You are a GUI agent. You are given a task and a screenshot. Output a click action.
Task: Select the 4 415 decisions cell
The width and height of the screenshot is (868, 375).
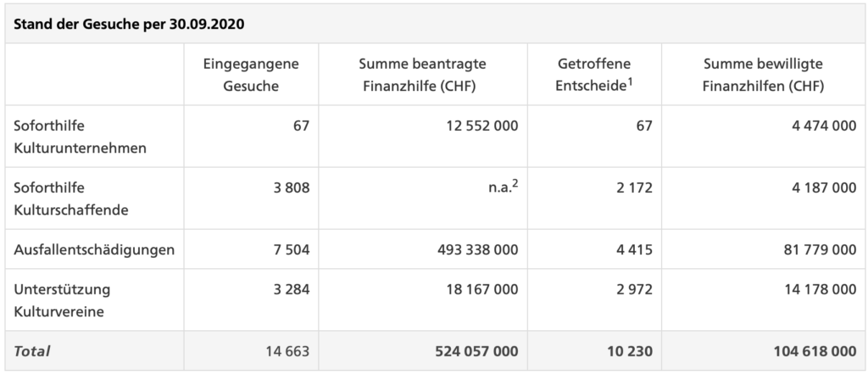tap(632, 249)
